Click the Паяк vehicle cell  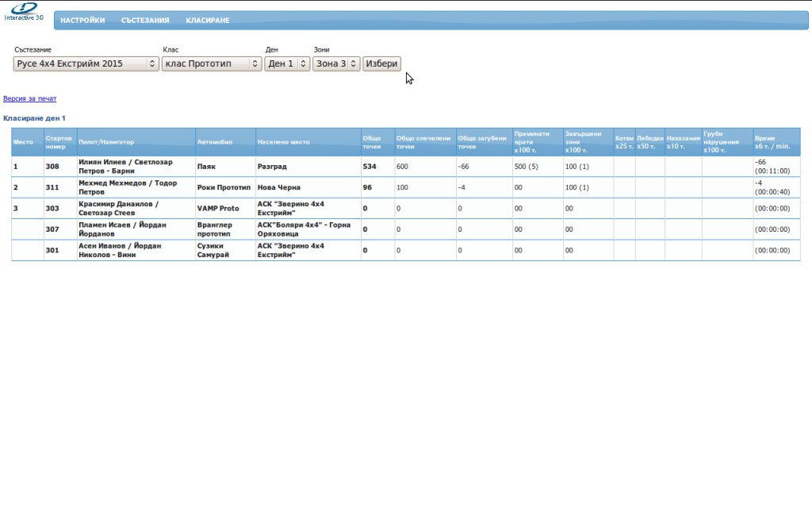point(226,167)
